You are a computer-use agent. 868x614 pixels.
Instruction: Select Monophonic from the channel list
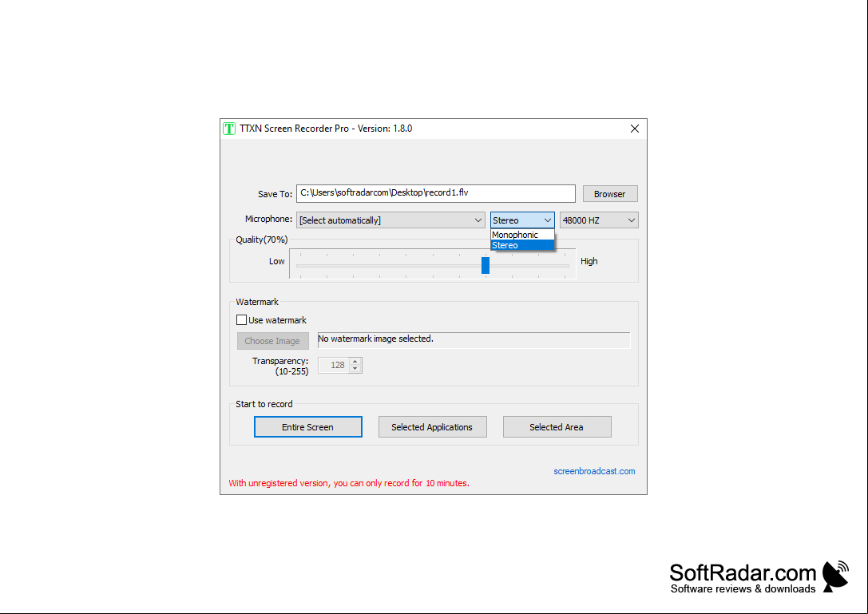(522, 235)
